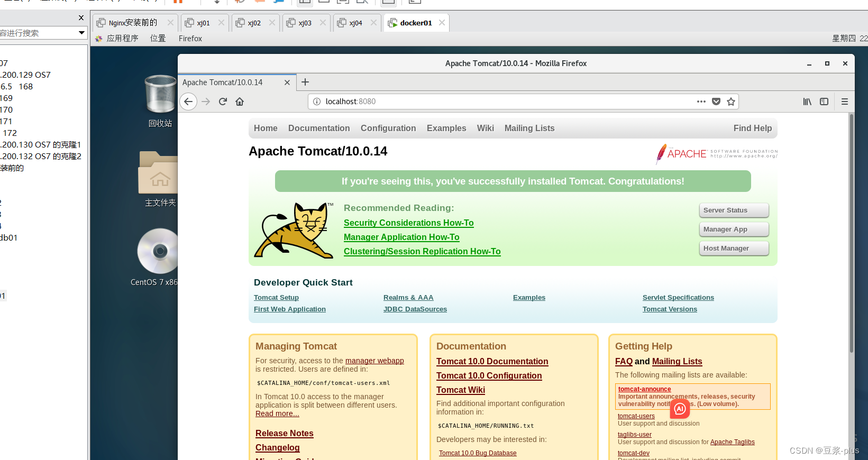Viewport: 868px width, 460px height.
Task: Open Firefox hamburger menu
Action: click(845, 102)
